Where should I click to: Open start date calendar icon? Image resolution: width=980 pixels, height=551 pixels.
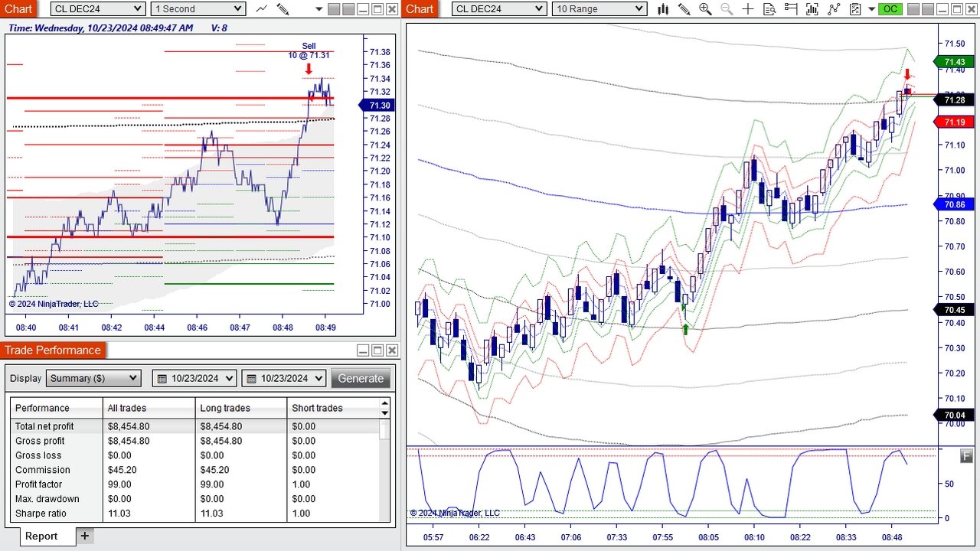click(162, 378)
